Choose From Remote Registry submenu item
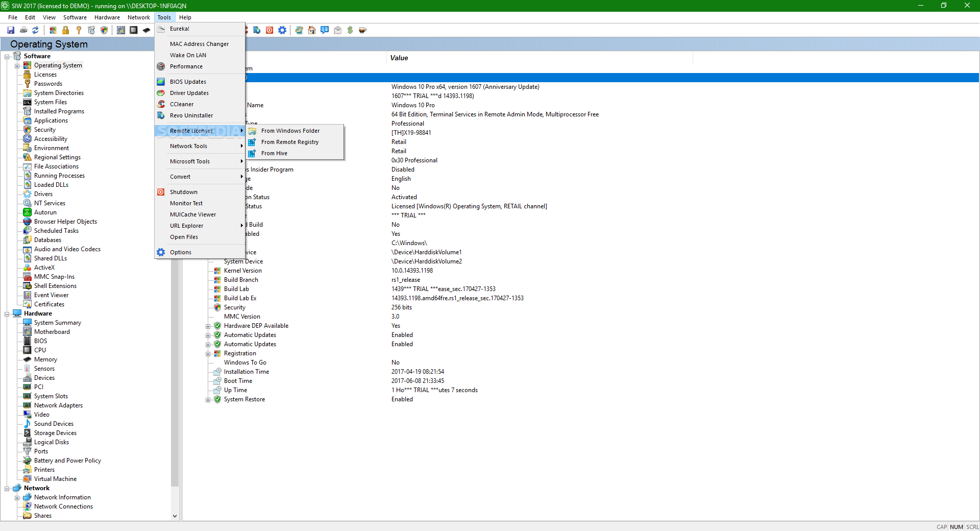This screenshot has height=531, width=980. point(295,142)
